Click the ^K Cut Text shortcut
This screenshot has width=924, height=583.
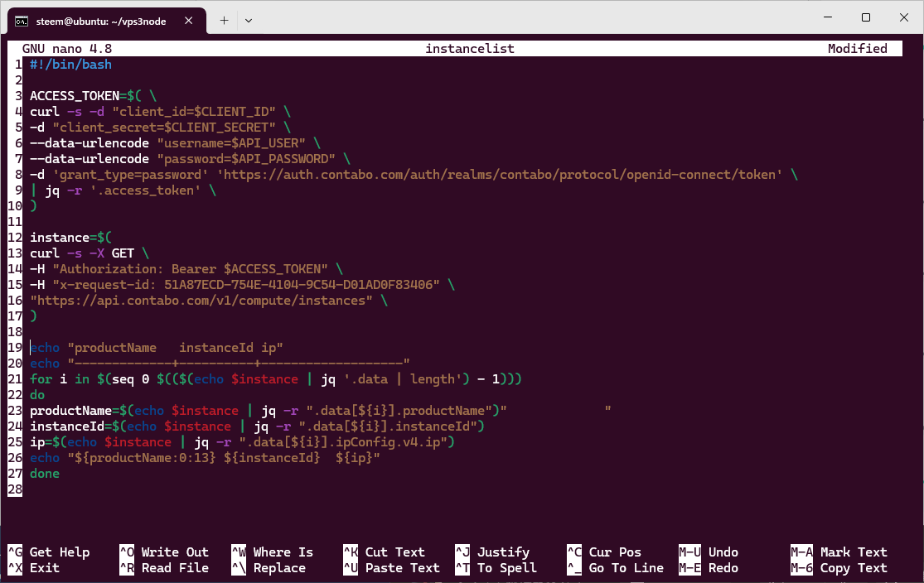(385, 552)
